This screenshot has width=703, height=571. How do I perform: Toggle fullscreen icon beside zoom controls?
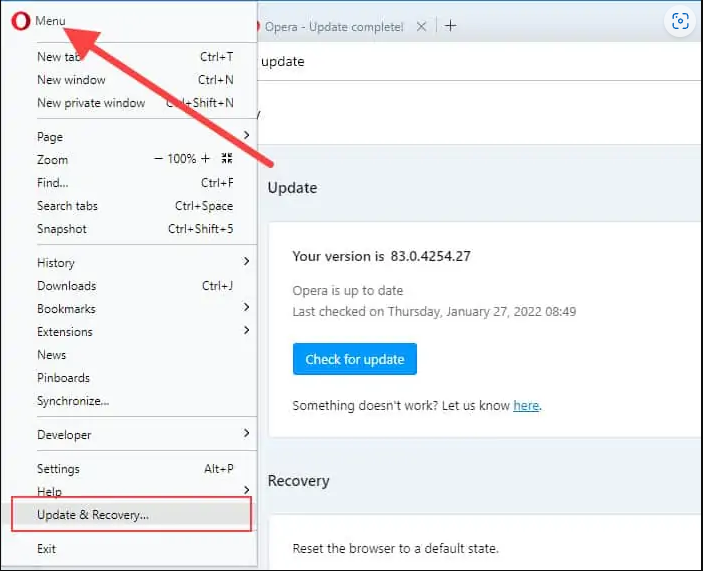227,158
